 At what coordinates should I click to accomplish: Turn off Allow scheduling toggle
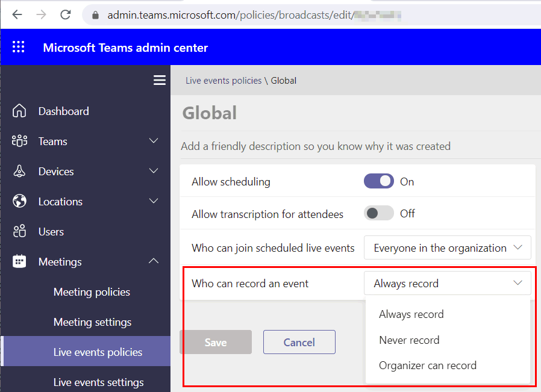378,181
